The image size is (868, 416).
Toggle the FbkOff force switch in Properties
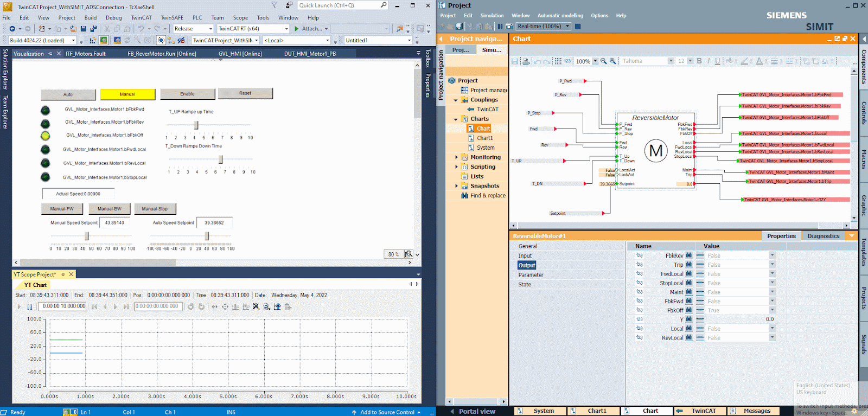click(x=700, y=310)
